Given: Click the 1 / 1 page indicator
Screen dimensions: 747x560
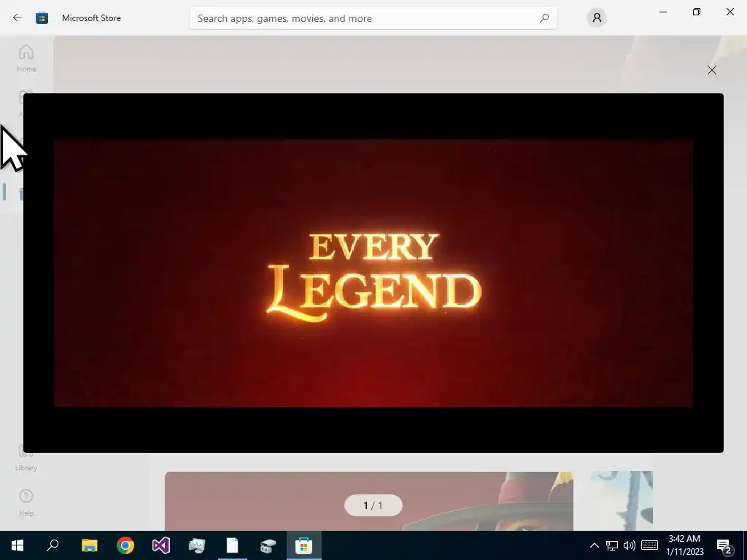Looking at the screenshot, I should click(x=373, y=505).
